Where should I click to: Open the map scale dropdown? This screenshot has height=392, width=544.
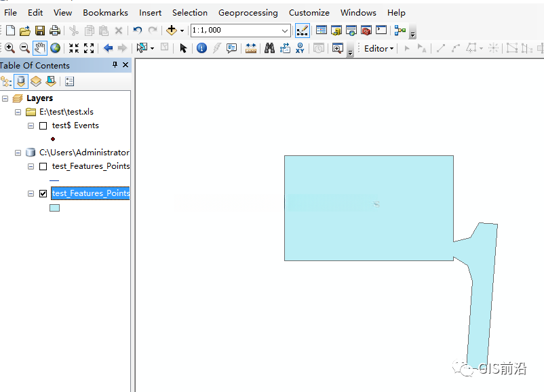(285, 31)
